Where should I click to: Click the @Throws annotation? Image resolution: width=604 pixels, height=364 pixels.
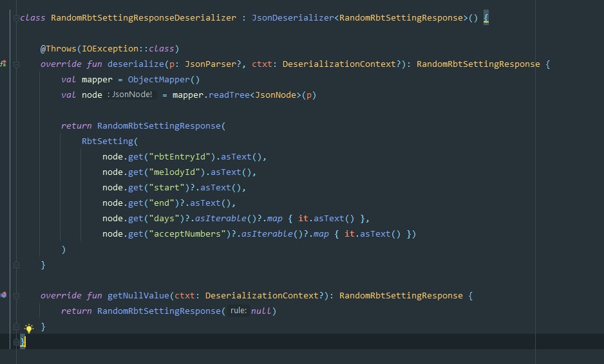coord(59,48)
